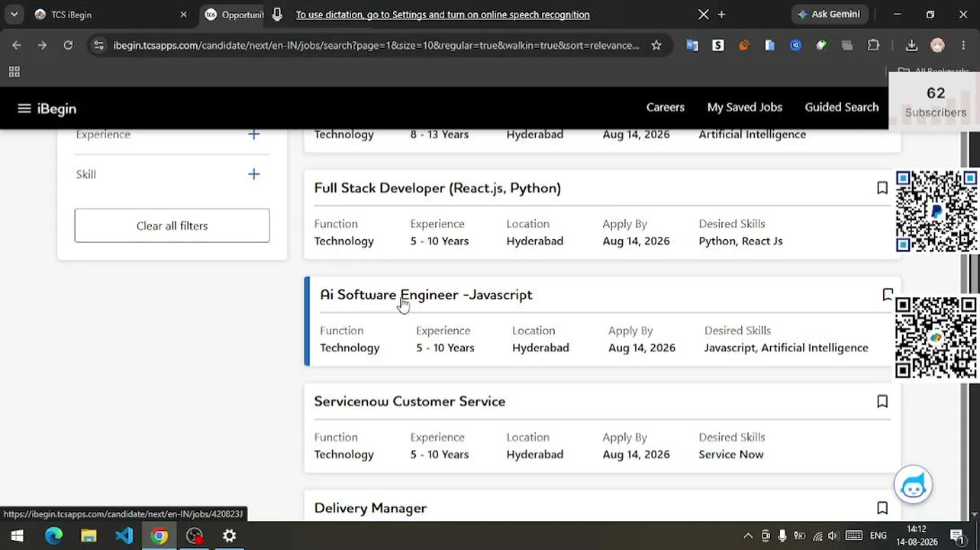980x550 pixels.
Task: Click the 'Service Now' desired skills text
Action: [x=731, y=455]
